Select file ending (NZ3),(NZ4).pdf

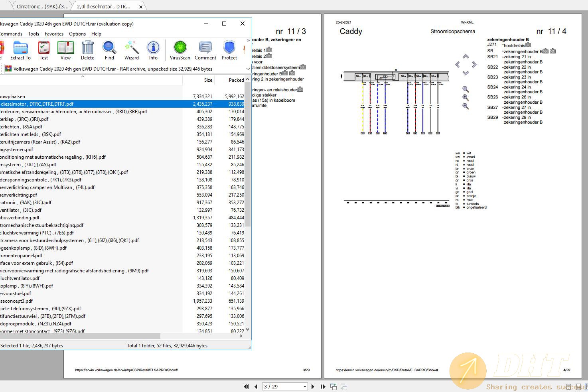[x=122, y=324]
